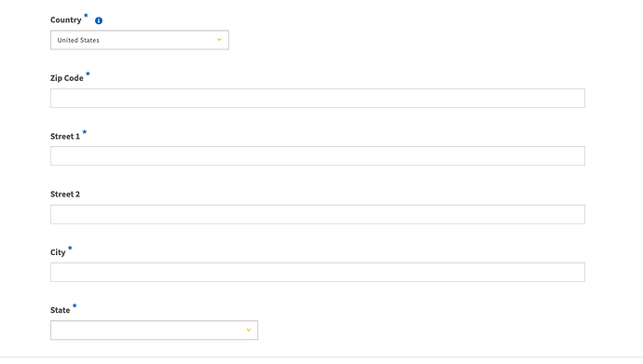This screenshot has width=643, height=364.
Task: Click the Zip Code label text
Action: point(67,78)
